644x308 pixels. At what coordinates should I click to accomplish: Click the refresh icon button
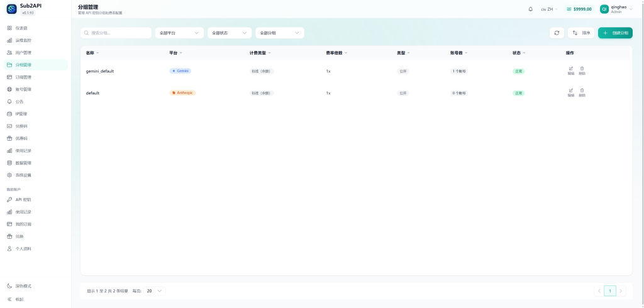(557, 33)
